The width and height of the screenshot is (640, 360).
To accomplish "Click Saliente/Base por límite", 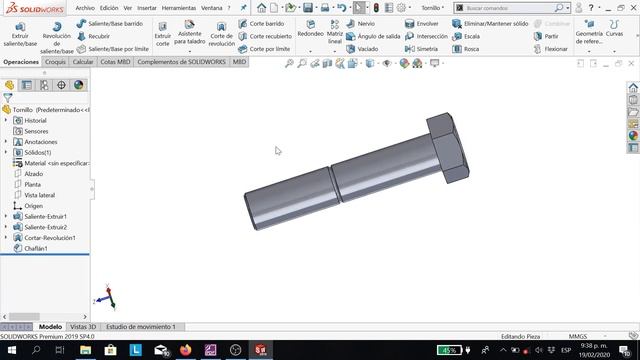I will click(x=113, y=49).
